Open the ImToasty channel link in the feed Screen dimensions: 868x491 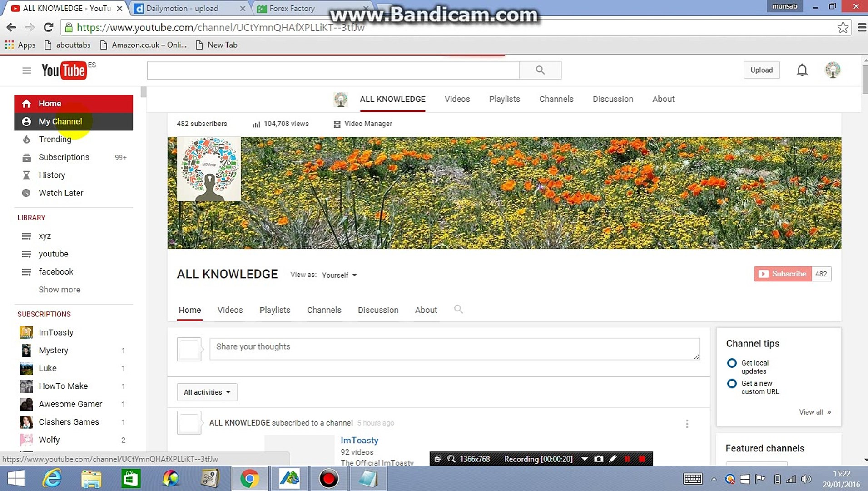coord(359,440)
